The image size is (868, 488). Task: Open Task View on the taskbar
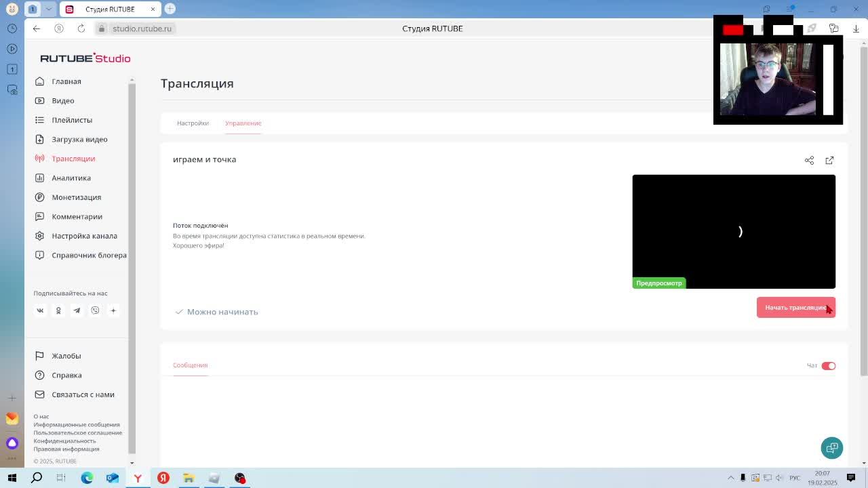[61, 478]
